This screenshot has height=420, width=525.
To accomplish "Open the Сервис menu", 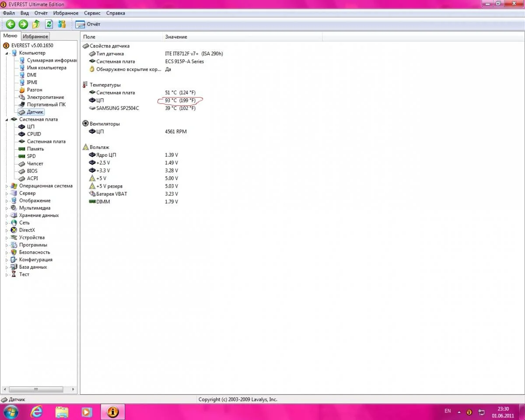I will 92,13.
